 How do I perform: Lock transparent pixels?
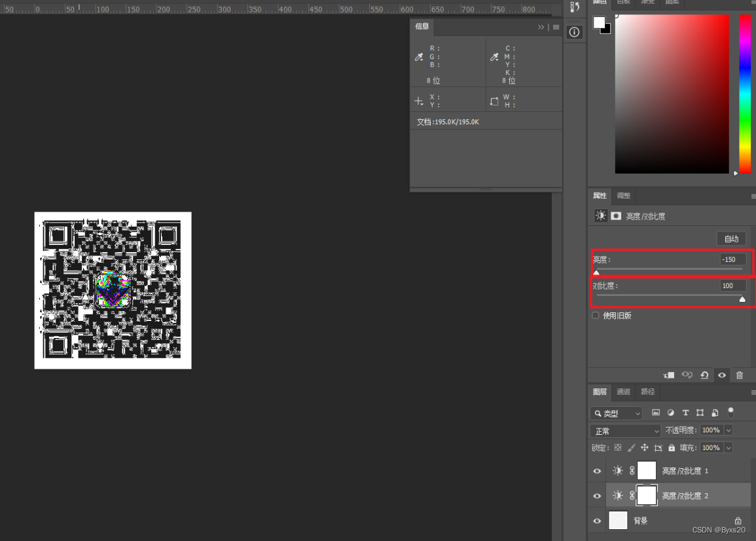point(618,447)
